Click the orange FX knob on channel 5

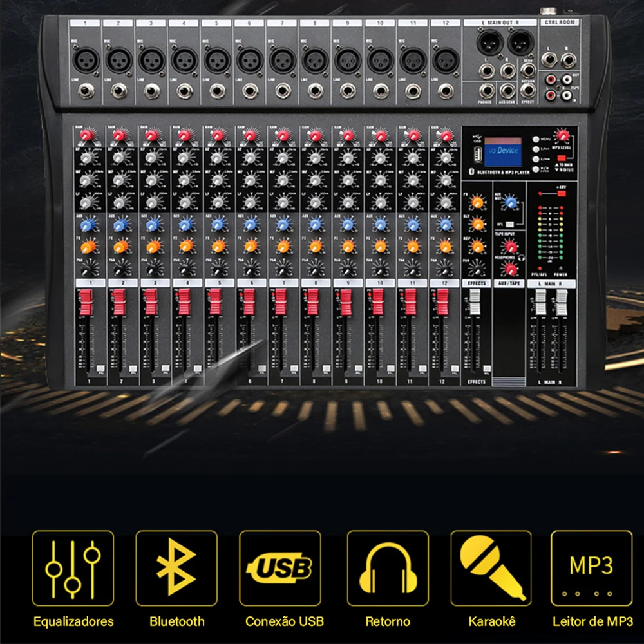coord(218,247)
